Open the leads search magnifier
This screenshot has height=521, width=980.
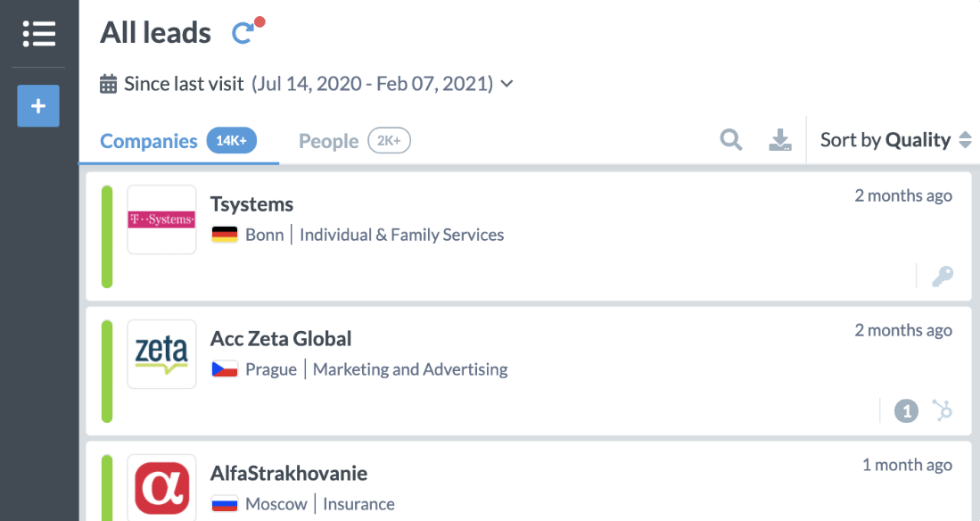coord(731,140)
